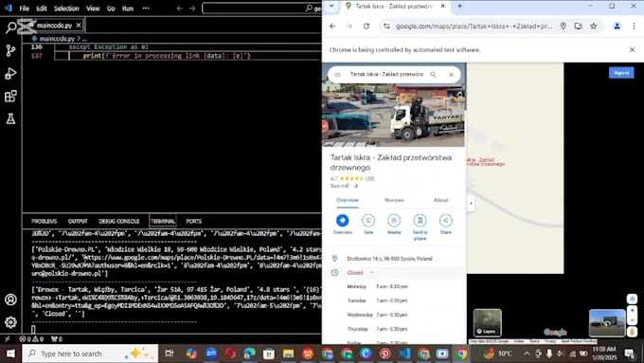This screenshot has height=363, width=644.
Task: Open Run and Debug view in VS Code
Action: tap(10, 74)
